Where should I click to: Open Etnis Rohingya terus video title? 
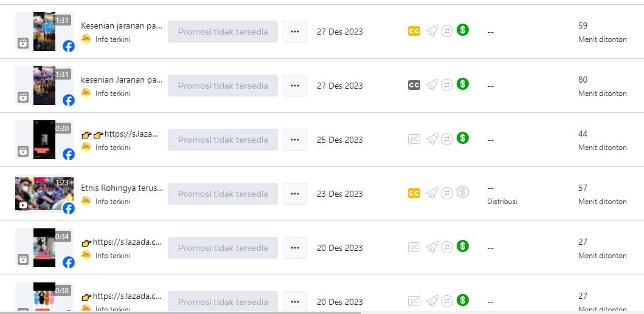point(122,188)
